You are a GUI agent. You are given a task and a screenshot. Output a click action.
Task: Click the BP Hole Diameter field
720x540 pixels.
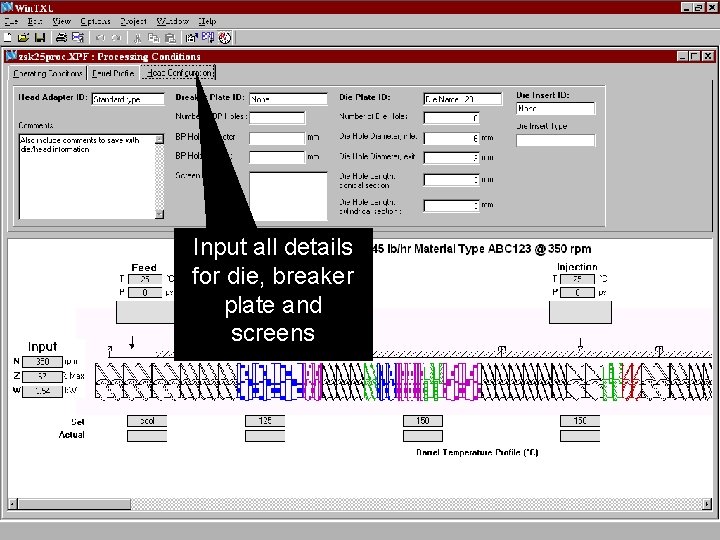tap(277, 138)
